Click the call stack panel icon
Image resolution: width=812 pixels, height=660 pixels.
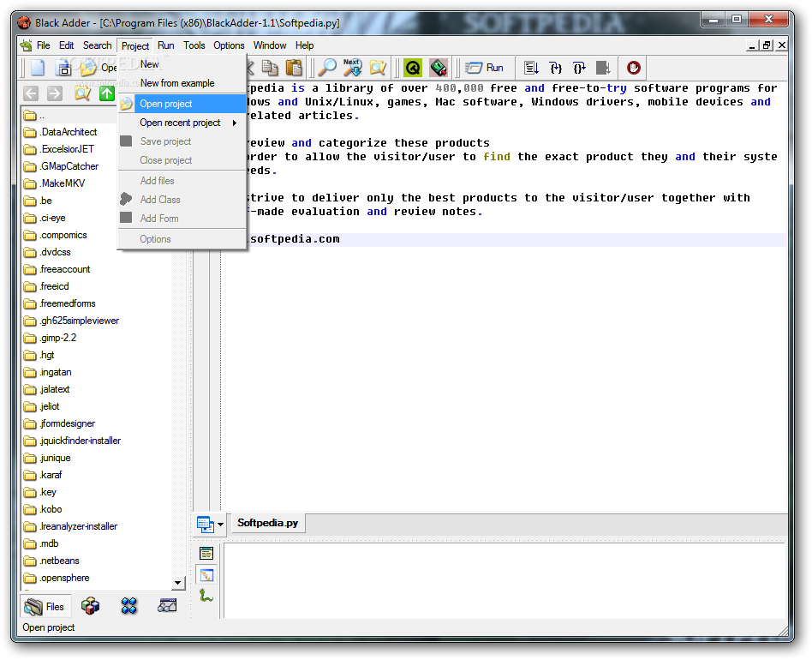tap(206, 575)
